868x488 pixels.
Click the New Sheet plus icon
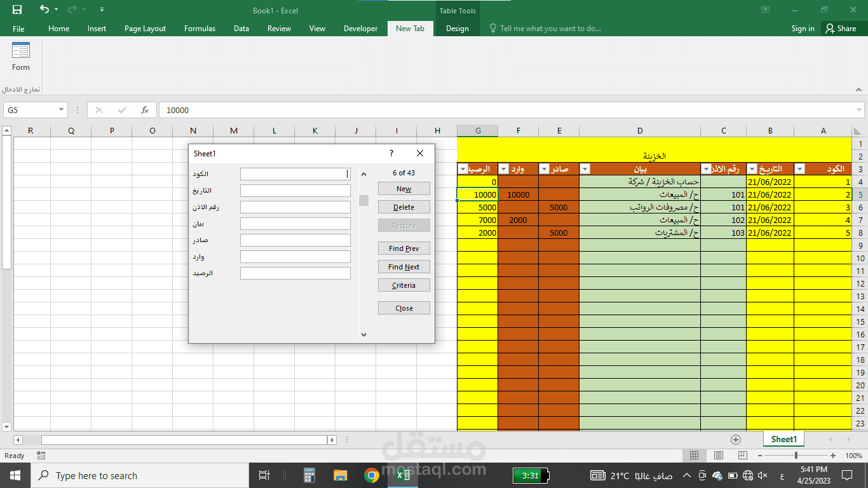[736, 440]
